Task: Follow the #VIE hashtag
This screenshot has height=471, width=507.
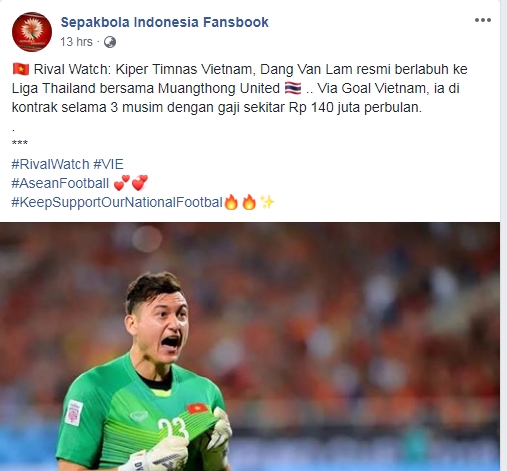Action: [x=108, y=164]
